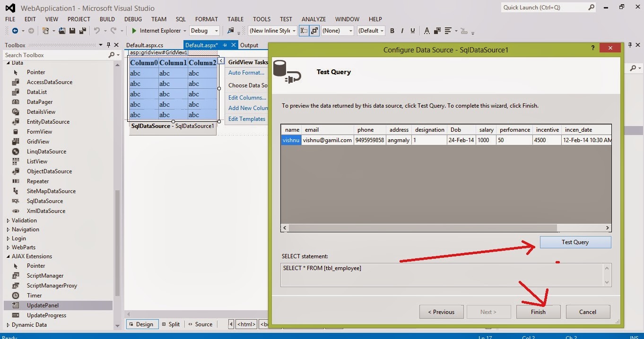
Task: Expand the Validation toolbox group
Action: tap(8, 220)
